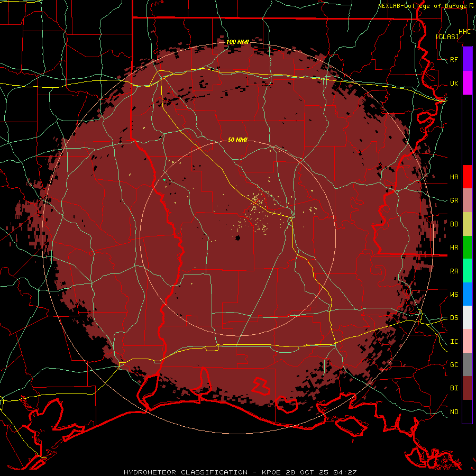Click the 'HR' legend label

click(454, 248)
